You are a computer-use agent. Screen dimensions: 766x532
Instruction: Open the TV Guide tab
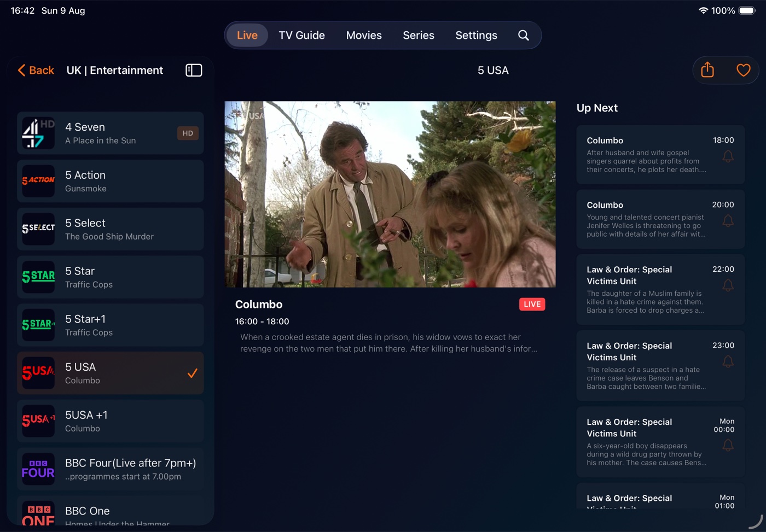(301, 35)
